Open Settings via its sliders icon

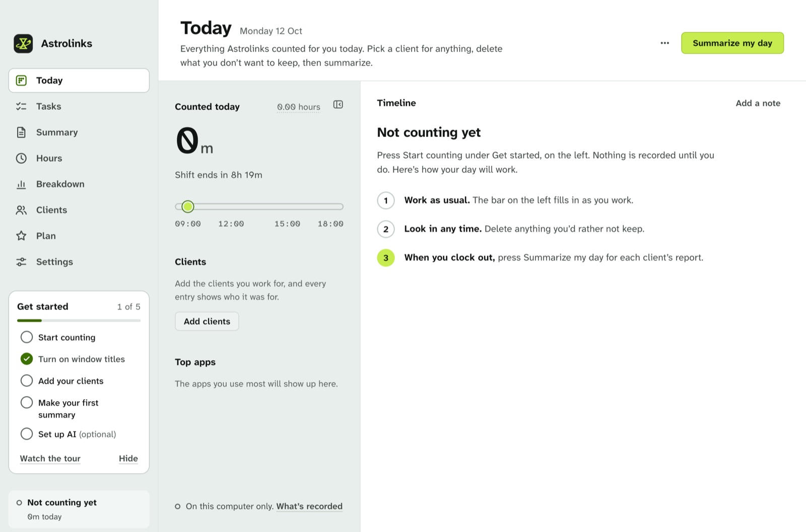pyautogui.click(x=21, y=262)
